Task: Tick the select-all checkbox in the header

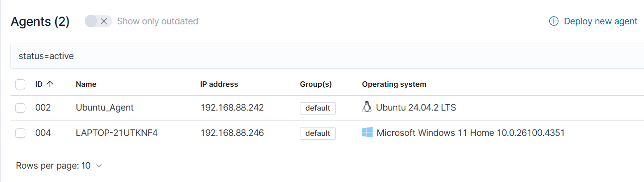Action: (20, 84)
